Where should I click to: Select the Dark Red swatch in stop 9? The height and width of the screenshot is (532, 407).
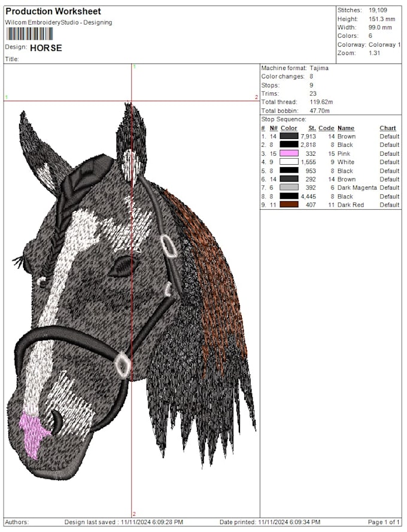(x=289, y=204)
